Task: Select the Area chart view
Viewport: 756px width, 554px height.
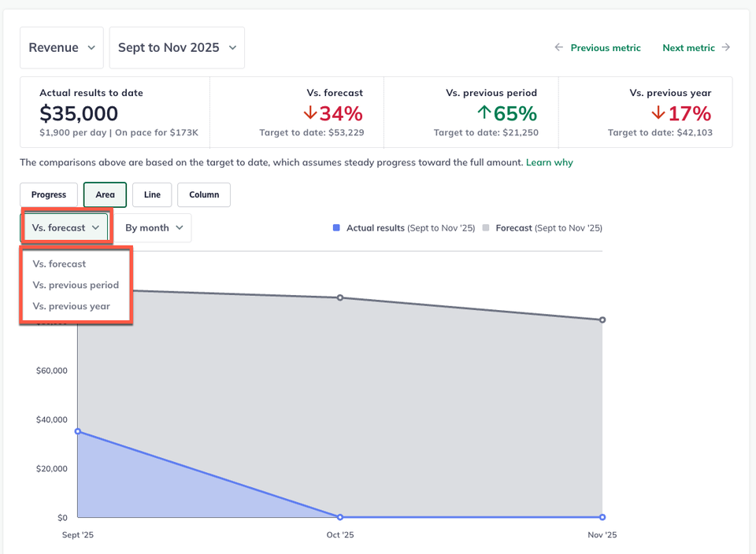Action: coord(105,194)
